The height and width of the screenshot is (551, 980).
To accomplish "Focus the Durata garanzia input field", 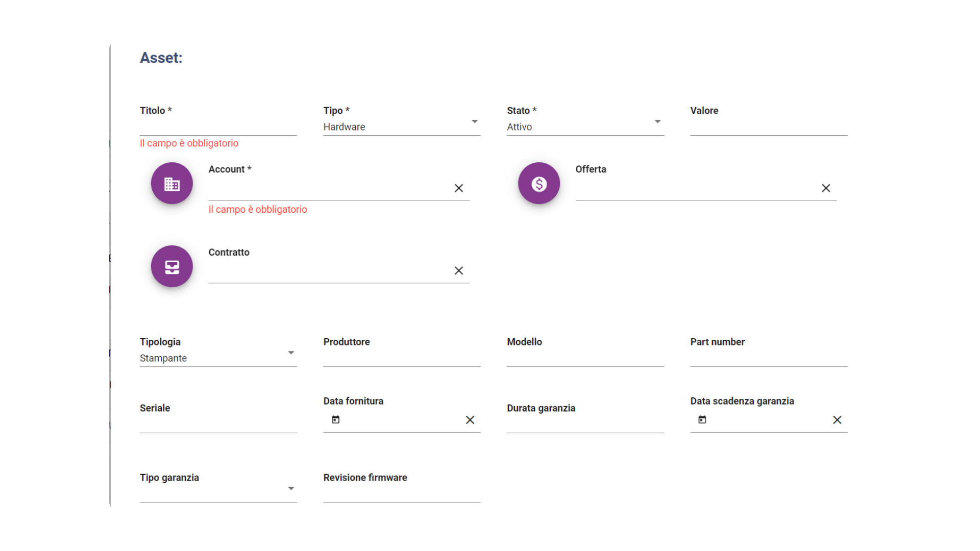I will [585, 424].
